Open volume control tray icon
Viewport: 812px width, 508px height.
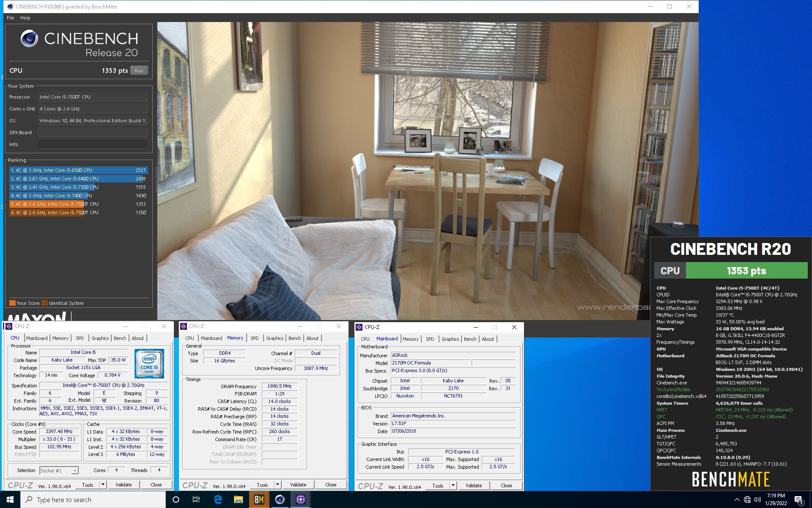click(757, 500)
